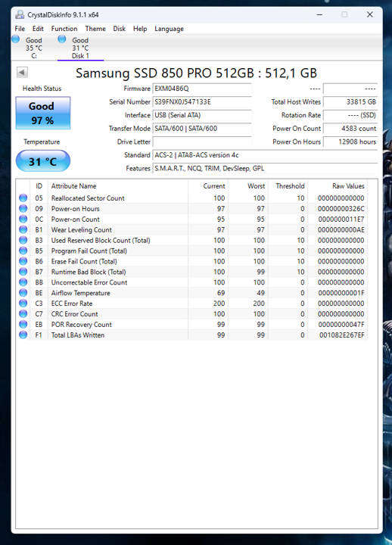The height and width of the screenshot is (545, 392).
Task: Click the Rotation Rate value (SSD)
Action: click(x=350, y=115)
